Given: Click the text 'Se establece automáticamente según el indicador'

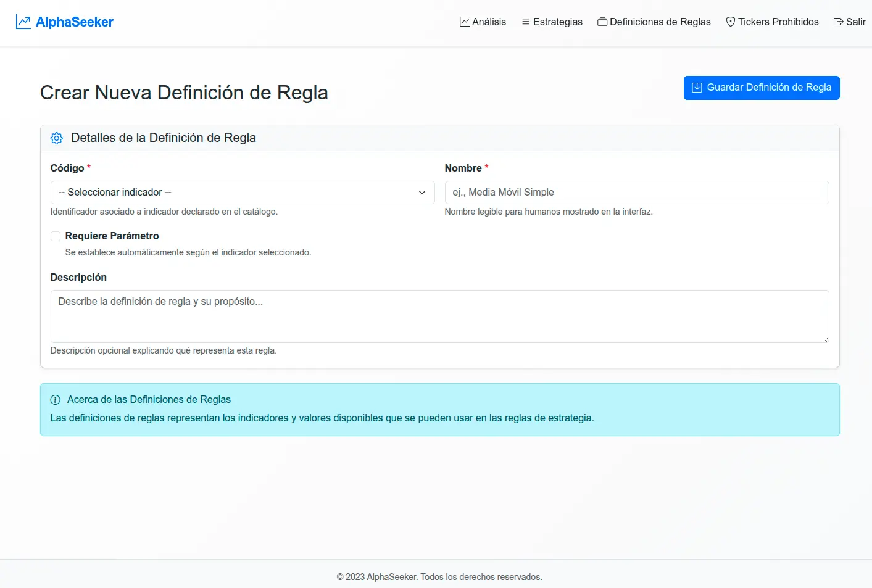Looking at the screenshot, I should coord(188,252).
